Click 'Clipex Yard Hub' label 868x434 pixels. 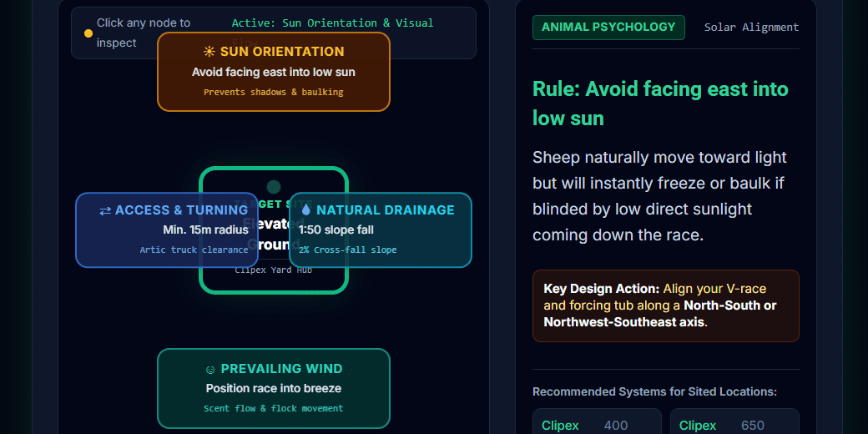pyautogui.click(x=274, y=270)
